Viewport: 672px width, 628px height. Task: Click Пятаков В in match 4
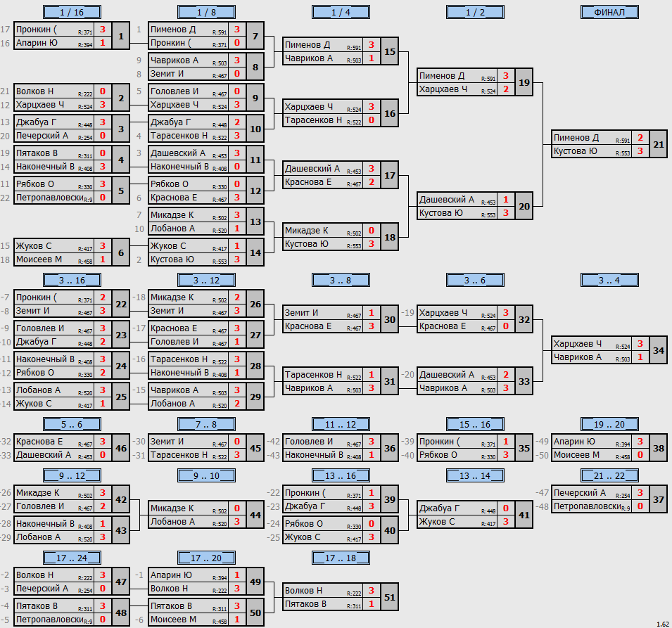pyautogui.click(x=37, y=153)
